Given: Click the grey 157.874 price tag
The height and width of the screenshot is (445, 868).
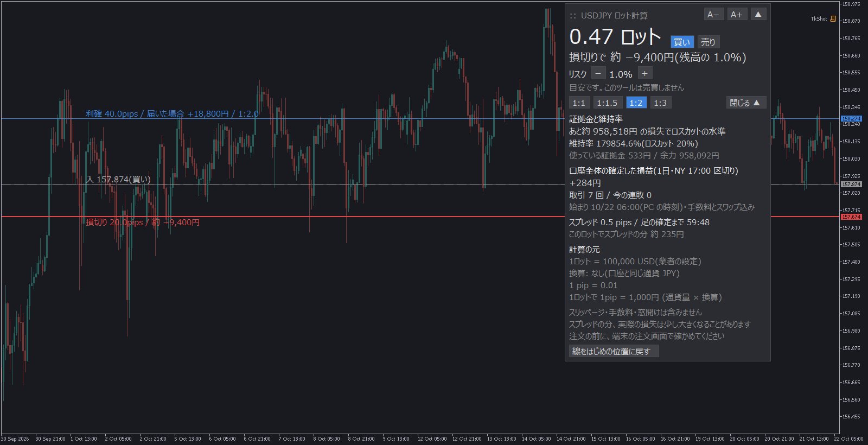Looking at the screenshot, I should (x=851, y=185).
